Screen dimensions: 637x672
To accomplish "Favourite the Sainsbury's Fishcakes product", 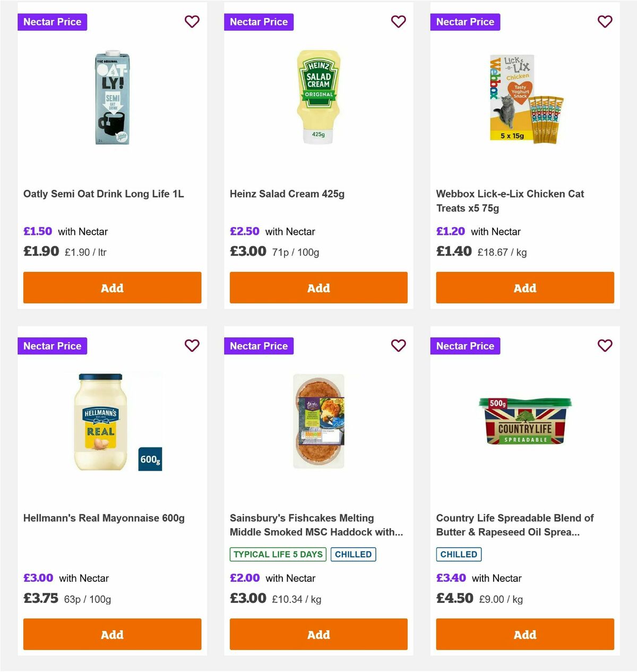I will 399,345.
